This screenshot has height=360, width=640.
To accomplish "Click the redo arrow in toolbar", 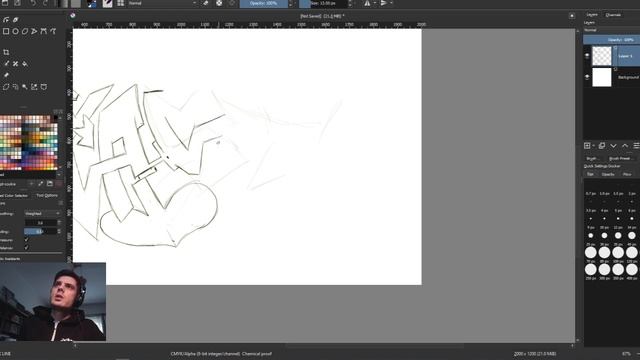I will pos(45,3).
